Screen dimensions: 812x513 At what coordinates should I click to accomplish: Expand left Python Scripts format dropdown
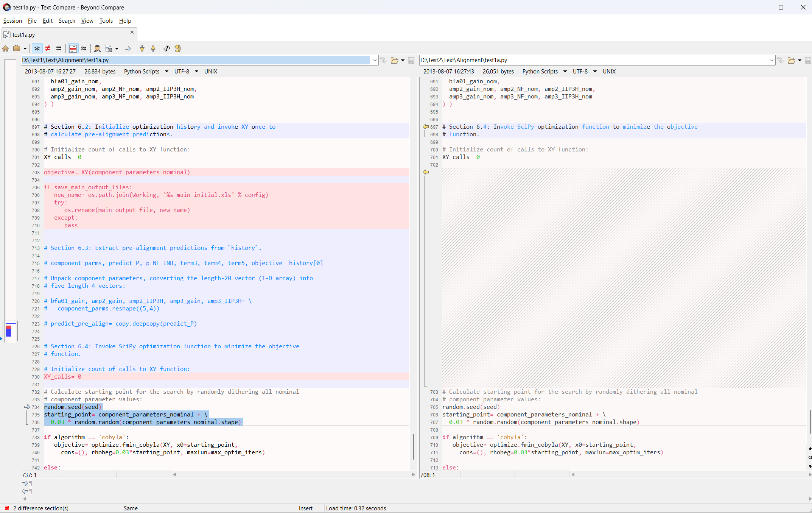pos(166,72)
